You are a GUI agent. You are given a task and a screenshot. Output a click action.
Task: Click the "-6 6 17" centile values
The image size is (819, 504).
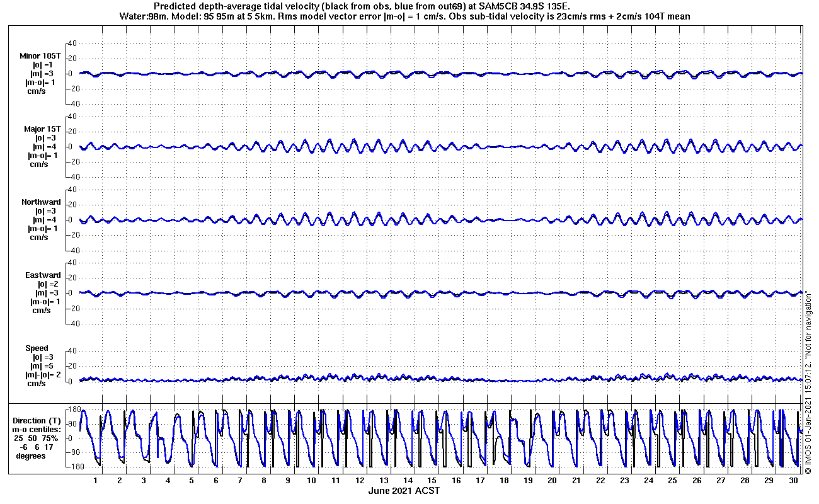click(37, 447)
